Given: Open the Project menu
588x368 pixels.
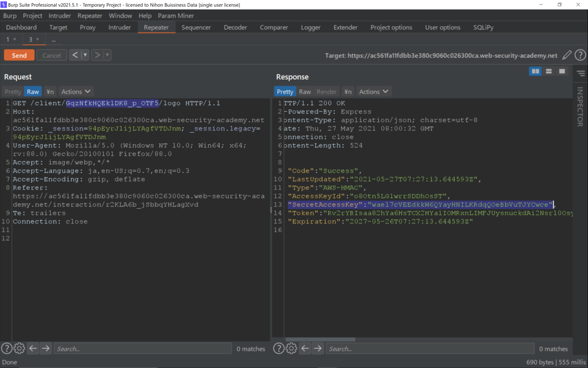Looking at the screenshot, I should (x=32, y=16).
